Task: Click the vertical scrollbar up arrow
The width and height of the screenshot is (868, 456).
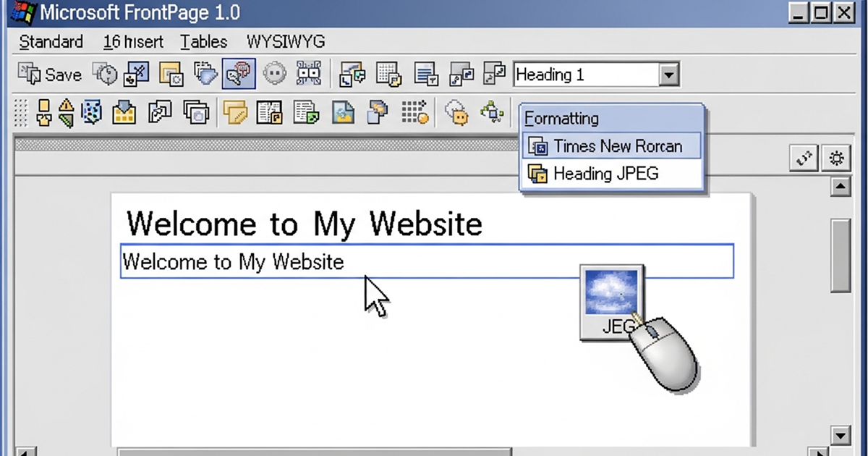Action: [x=840, y=186]
